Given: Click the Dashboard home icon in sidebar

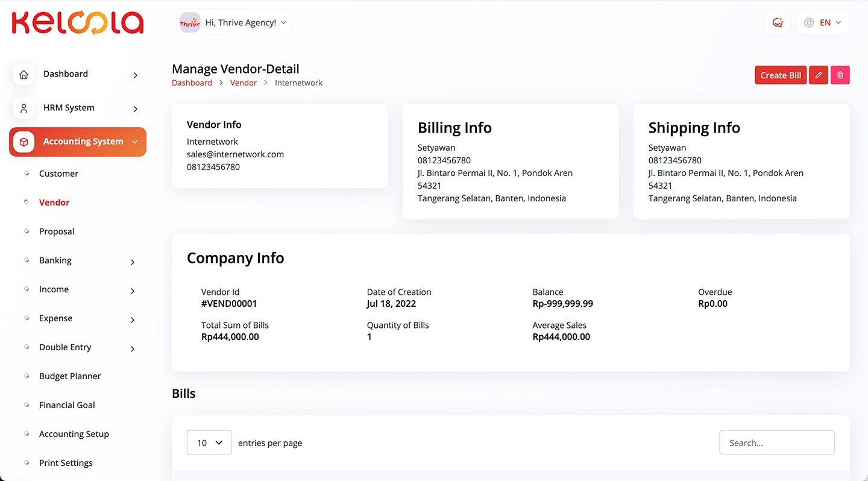Looking at the screenshot, I should coord(24,75).
